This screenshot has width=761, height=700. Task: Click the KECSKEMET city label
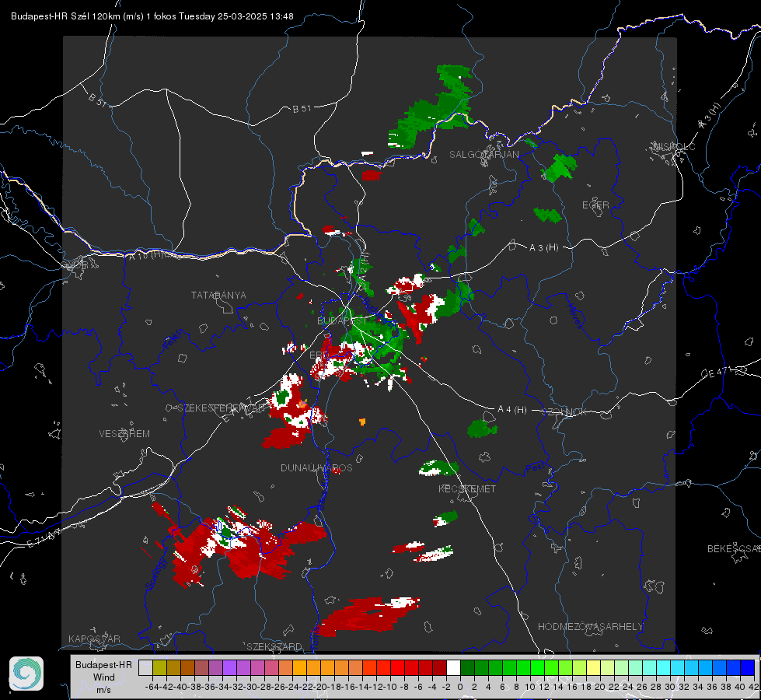(467, 488)
